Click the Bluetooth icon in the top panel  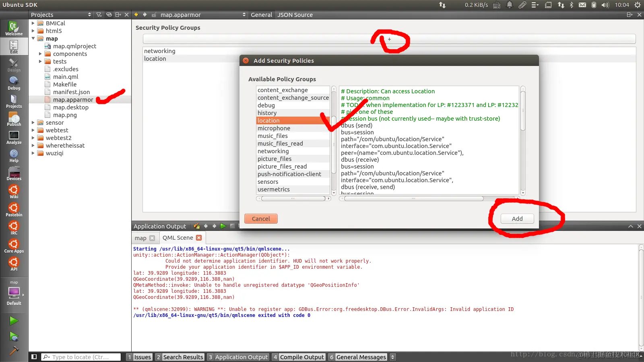pyautogui.click(x=572, y=5)
